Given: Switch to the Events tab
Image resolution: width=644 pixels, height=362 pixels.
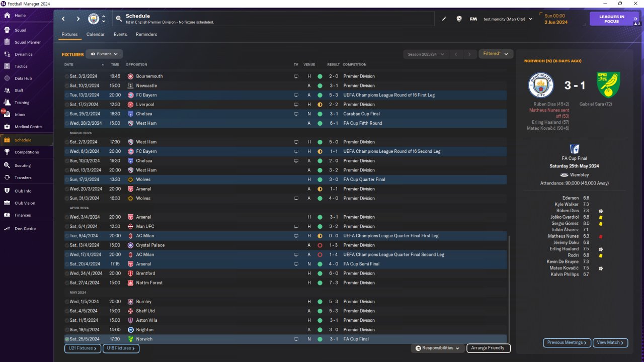Looking at the screenshot, I should (x=120, y=34).
